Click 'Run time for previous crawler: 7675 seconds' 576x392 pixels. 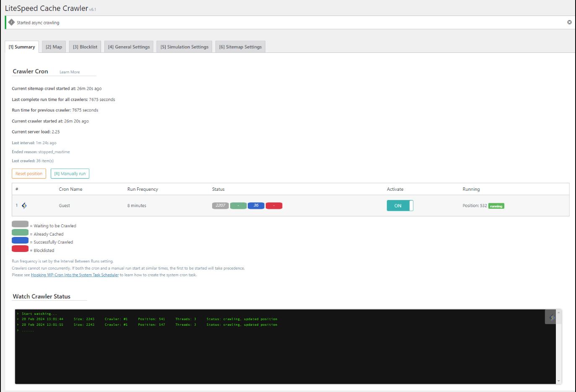click(x=55, y=110)
